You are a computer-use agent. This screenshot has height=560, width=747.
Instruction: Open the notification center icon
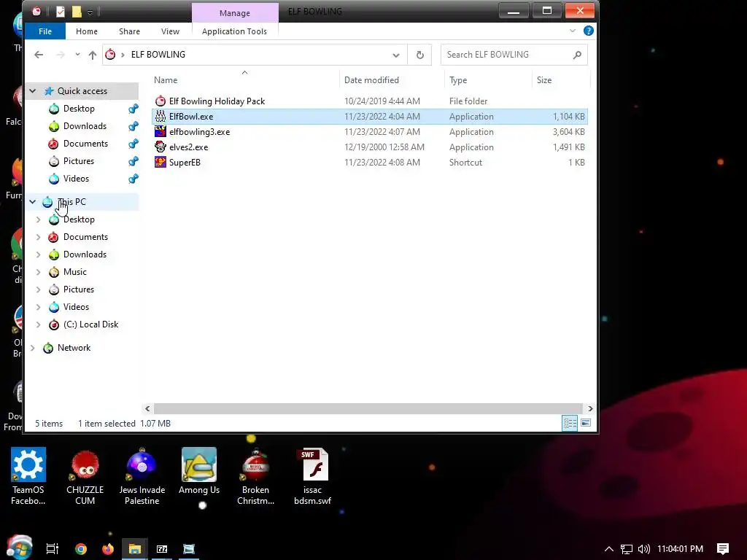[x=723, y=548]
